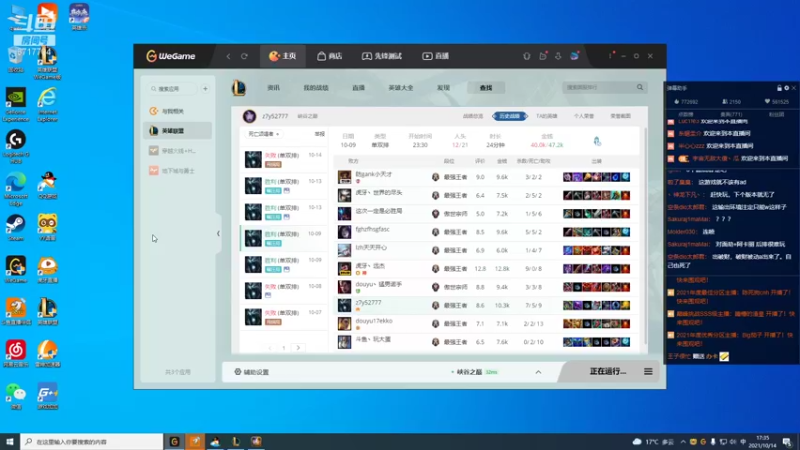800x450 pixels.
Task: Click the z7y52777 profile avatar
Action: click(x=249, y=116)
